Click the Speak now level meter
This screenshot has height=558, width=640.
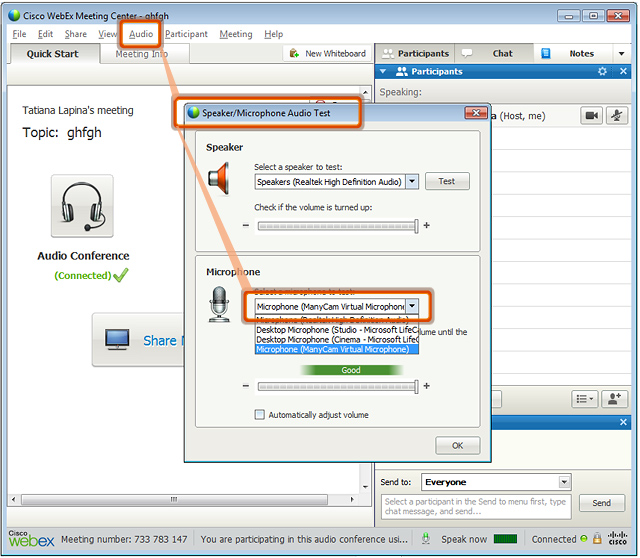click(505, 539)
